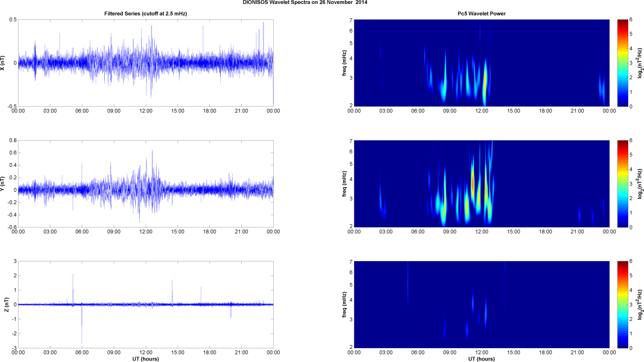Click the -0.5 tick on the X series axis
Viewport: 644px width, 362px height.
coord(12,106)
